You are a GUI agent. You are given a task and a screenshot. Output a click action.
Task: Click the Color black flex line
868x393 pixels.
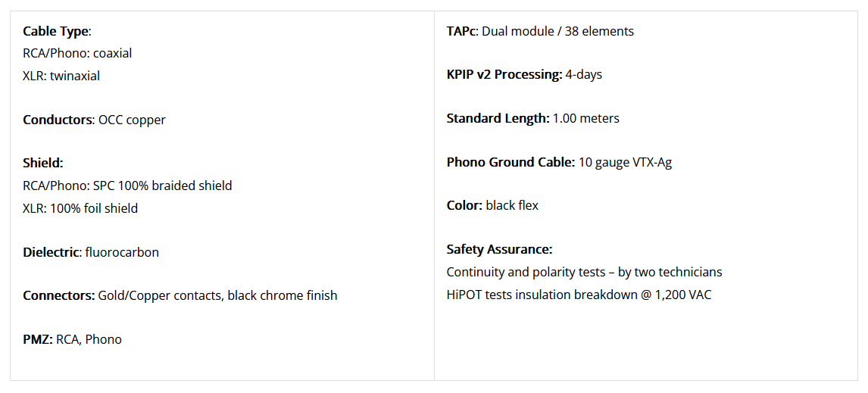tap(492, 205)
